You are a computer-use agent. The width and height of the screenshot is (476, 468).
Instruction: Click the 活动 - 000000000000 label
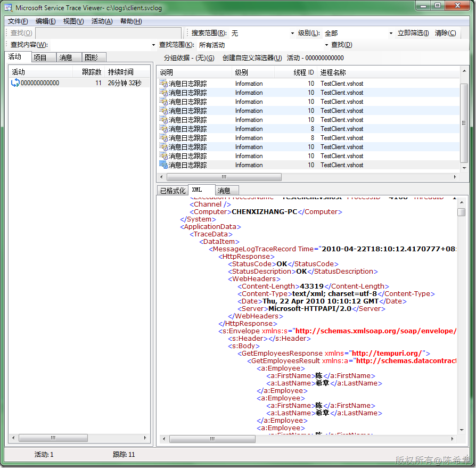click(315, 58)
